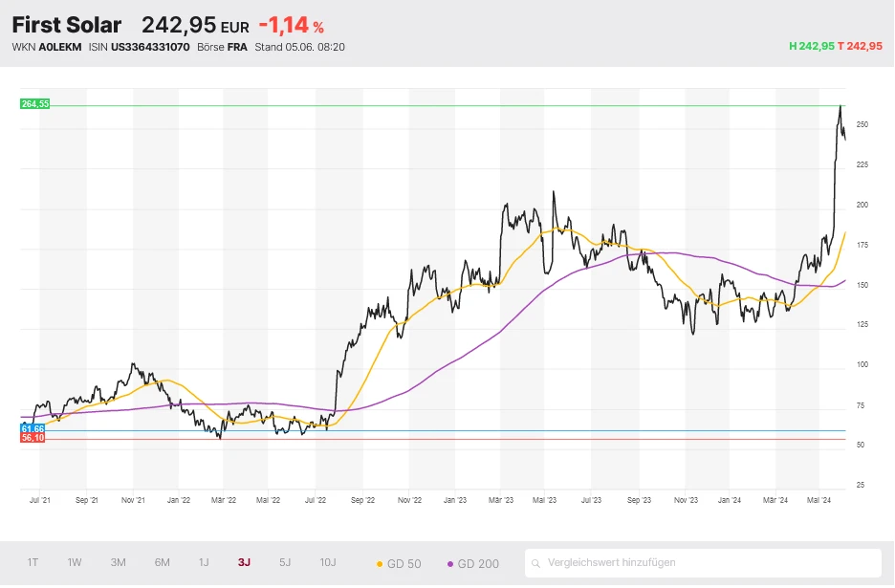Switch chart to 5J period
The width and height of the screenshot is (895, 588).
pyautogui.click(x=285, y=563)
